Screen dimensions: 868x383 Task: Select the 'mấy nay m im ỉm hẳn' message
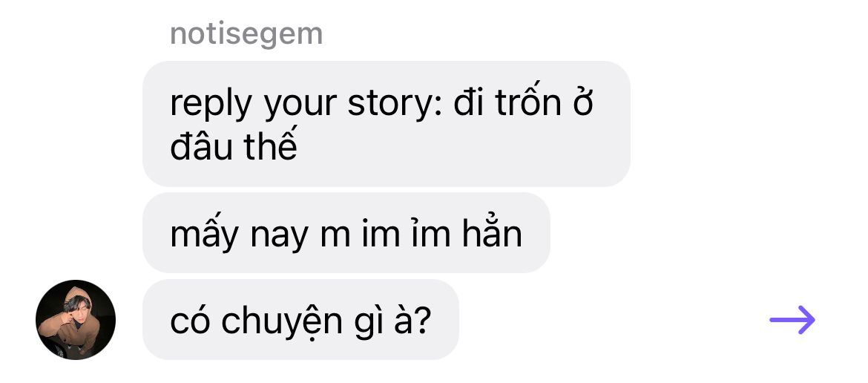pos(346,233)
